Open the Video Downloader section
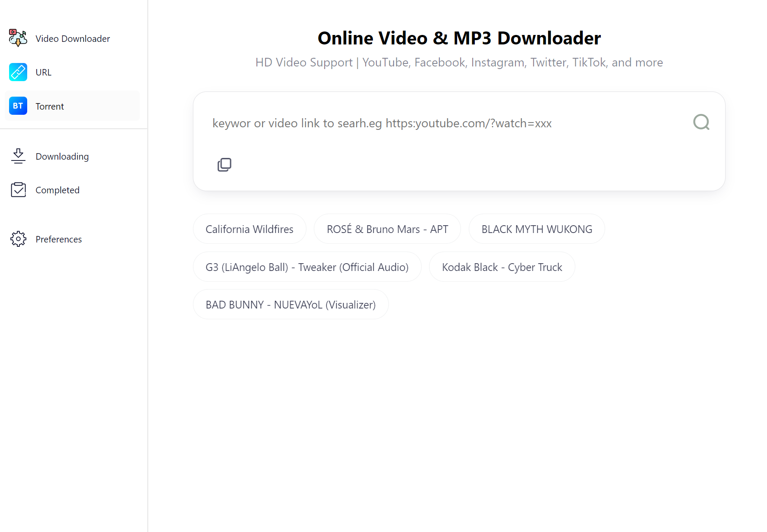Screen dimensions: 767x532 73,39
